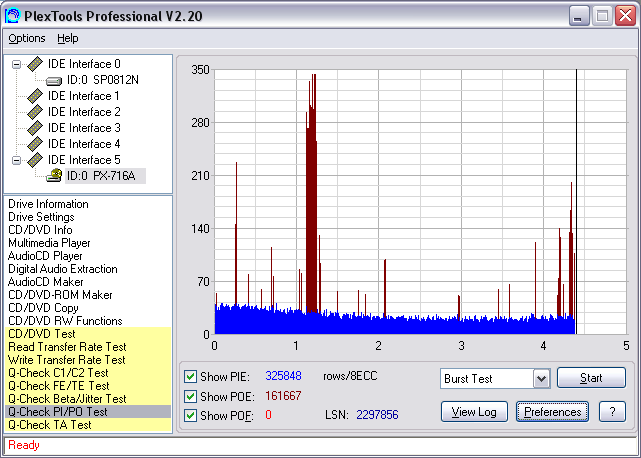The image size is (641, 458).
Task: Open CD/DVD Copy
Action: point(43,308)
